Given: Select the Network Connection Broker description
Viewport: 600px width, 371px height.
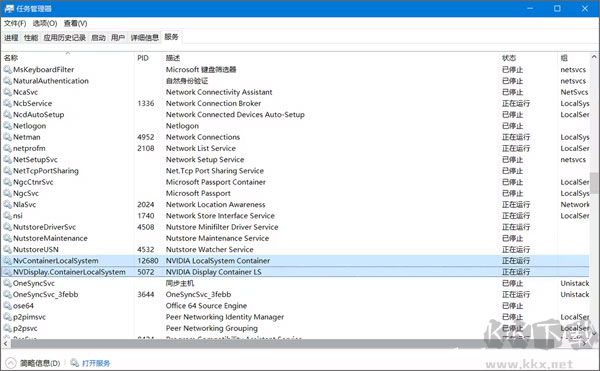Looking at the screenshot, I should [x=213, y=103].
